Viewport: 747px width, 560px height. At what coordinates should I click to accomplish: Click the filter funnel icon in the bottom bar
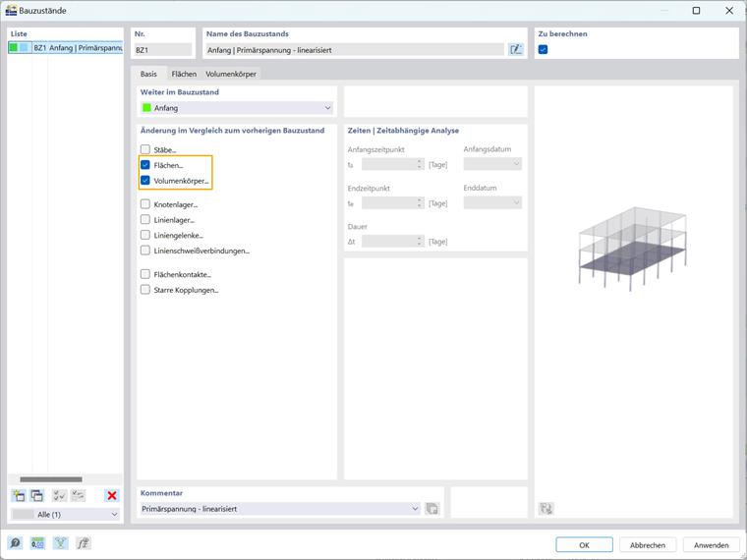tap(61, 543)
